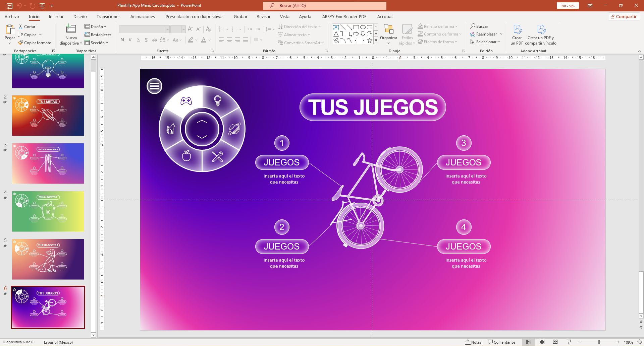This screenshot has height=346, width=644.
Task: Click the Crear un PDF icon
Action: click(517, 30)
